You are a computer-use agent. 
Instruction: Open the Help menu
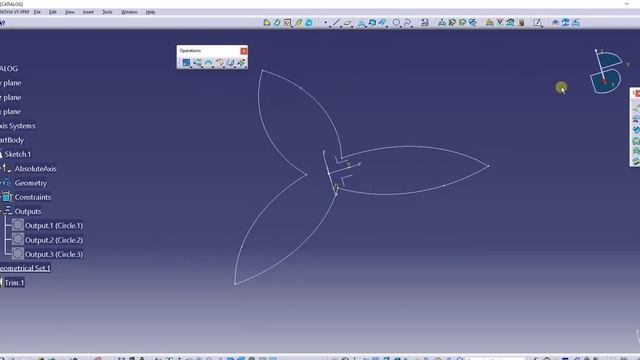[x=150, y=12]
